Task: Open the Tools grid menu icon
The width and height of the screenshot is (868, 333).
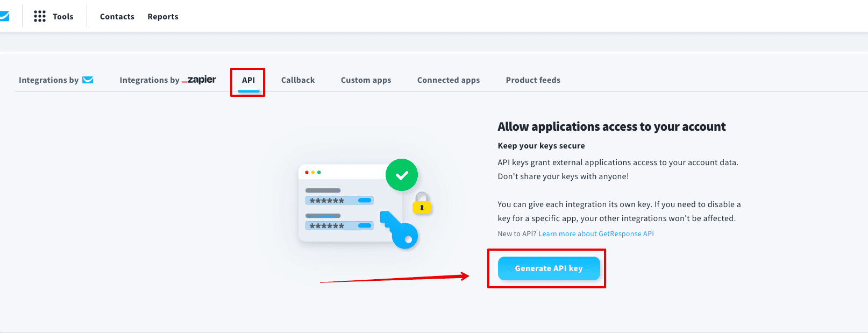Action: point(40,17)
